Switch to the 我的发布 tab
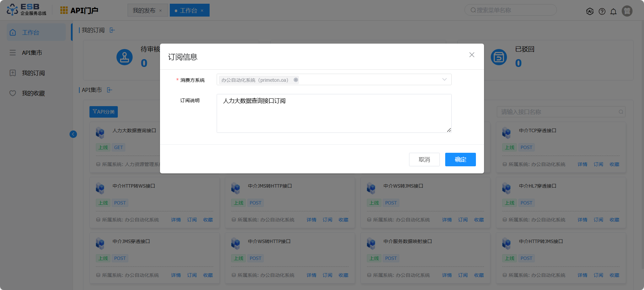This screenshot has height=290, width=644. coord(144,10)
